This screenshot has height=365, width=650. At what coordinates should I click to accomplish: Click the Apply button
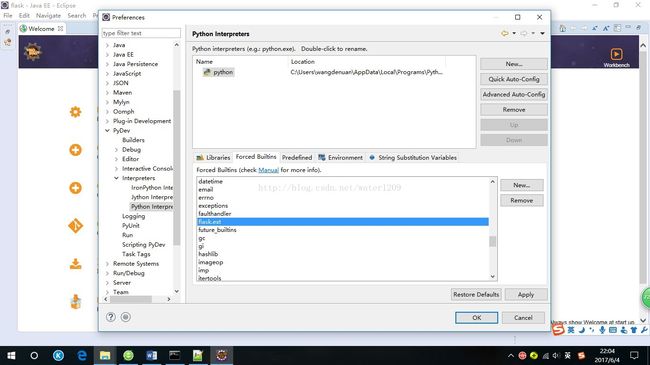(x=526, y=294)
